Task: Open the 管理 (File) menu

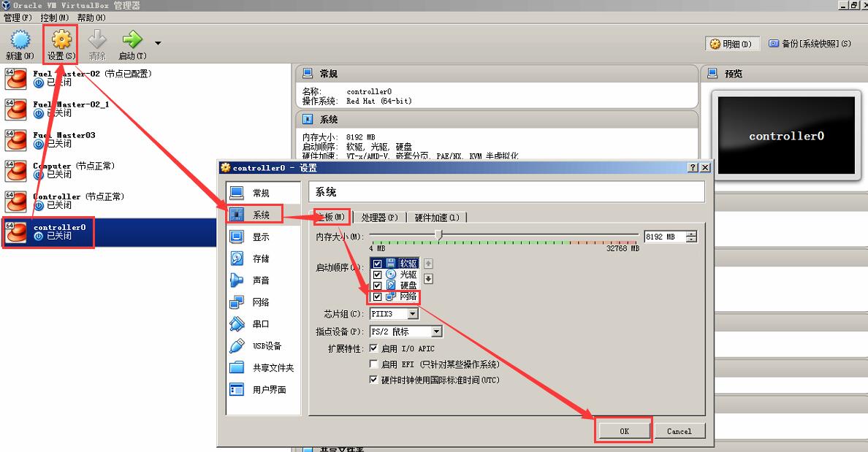Action: [x=18, y=18]
